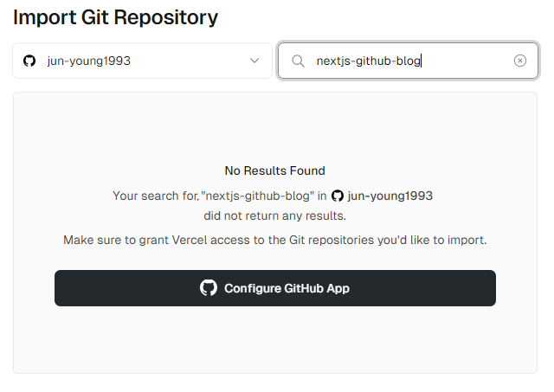Open the jun-young1993 account selector
554x392 pixels.
pos(142,61)
